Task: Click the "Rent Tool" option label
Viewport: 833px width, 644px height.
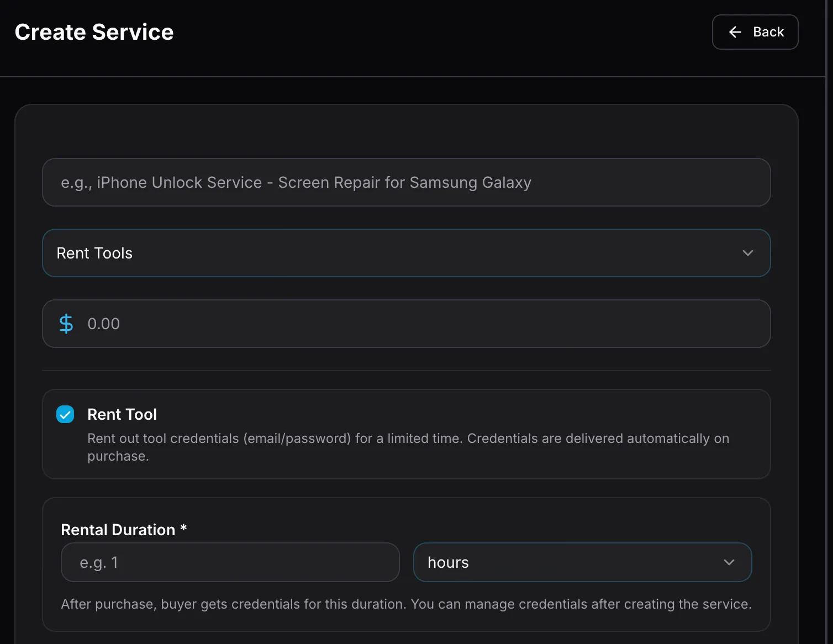Action: (122, 414)
